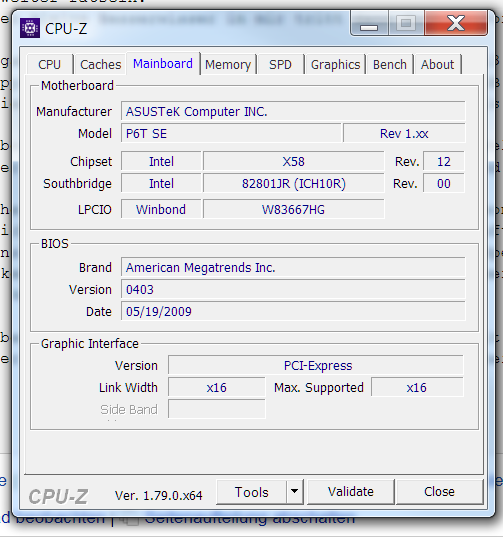
Task: Minimize the CPU-Z window
Action: click(x=369, y=23)
